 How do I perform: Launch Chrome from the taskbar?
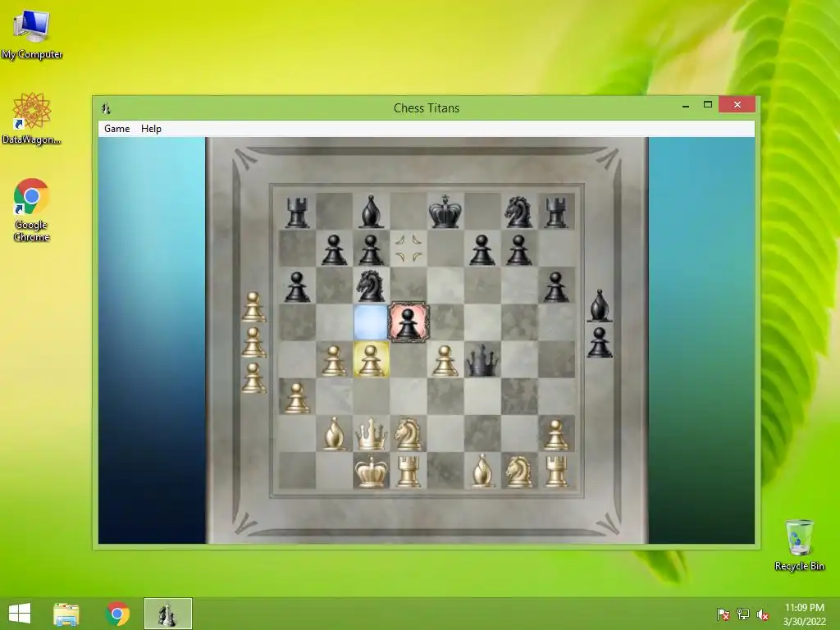pyautogui.click(x=117, y=614)
